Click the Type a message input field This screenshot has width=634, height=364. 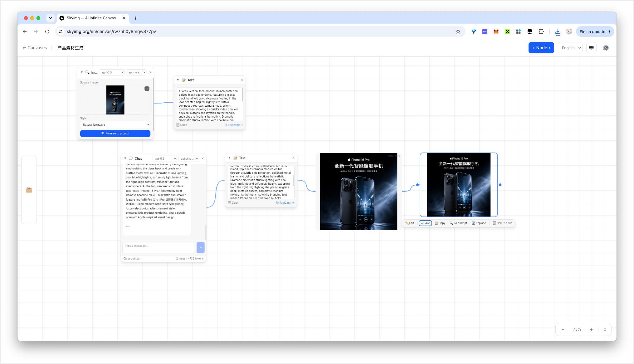click(x=159, y=247)
